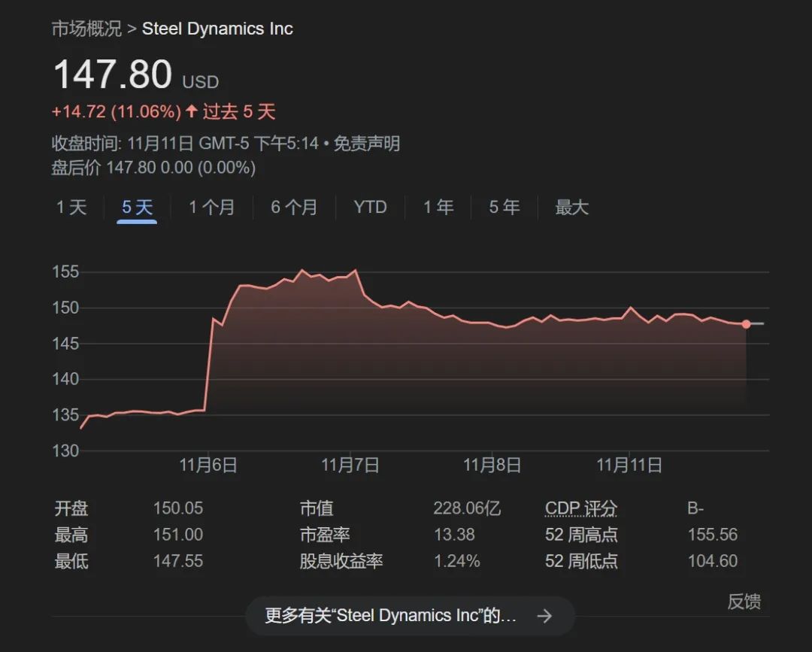The height and width of the screenshot is (652, 812).
Task: Select Steel Dynamics Inc in the breadcrumb
Action: click(217, 29)
